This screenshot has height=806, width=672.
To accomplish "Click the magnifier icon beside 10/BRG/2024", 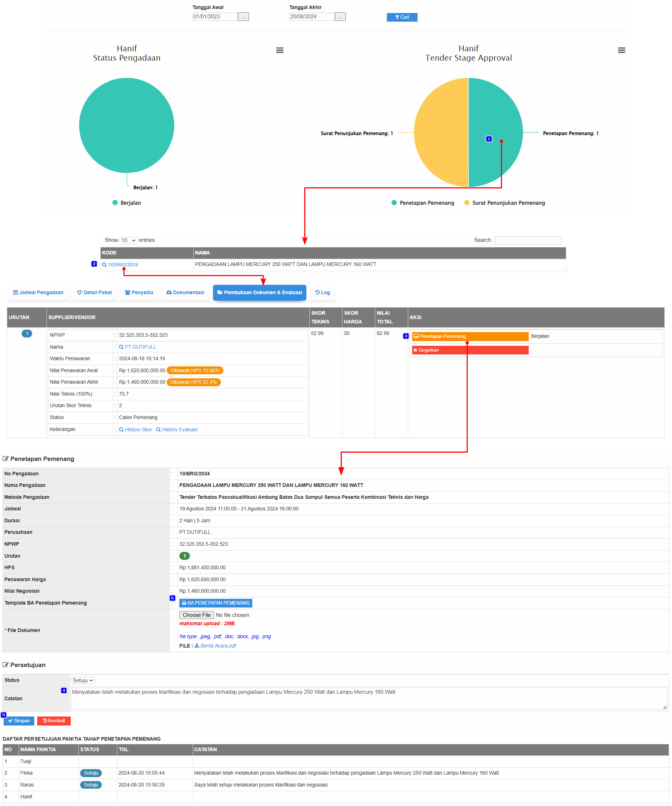I will (104, 265).
